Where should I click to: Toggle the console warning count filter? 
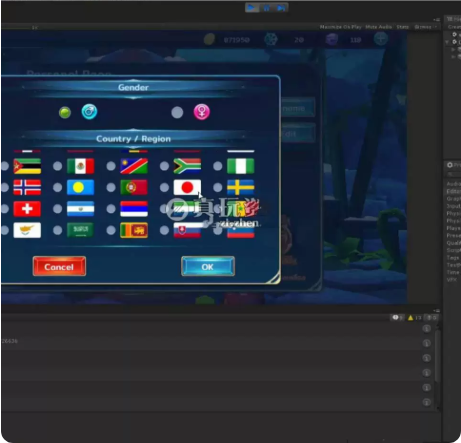pyautogui.click(x=415, y=318)
